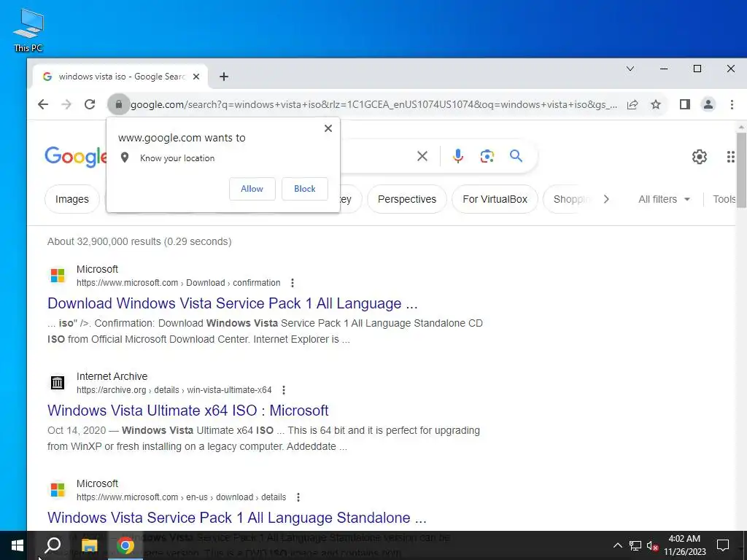Click the Internet Archive site name
The image size is (747, 560).
click(x=112, y=376)
